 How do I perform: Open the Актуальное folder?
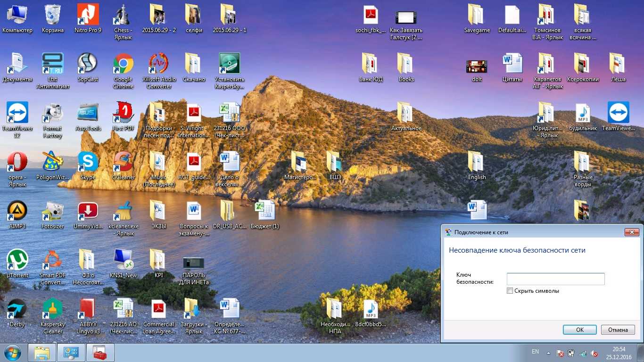[x=406, y=117]
